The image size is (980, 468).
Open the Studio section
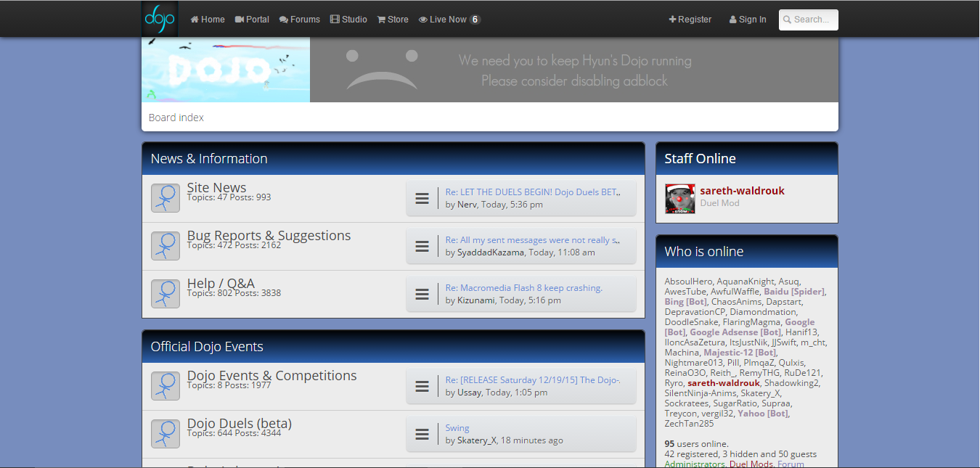(x=348, y=20)
